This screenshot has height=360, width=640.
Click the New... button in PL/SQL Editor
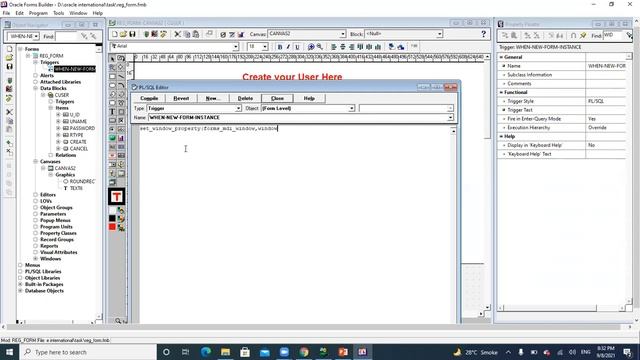coord(213,98)
